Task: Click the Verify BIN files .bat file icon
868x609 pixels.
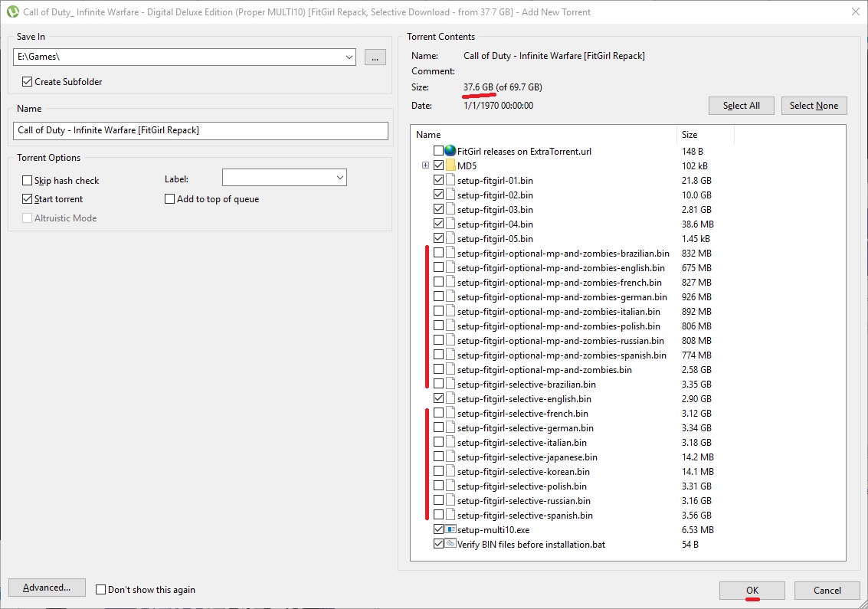Action: tap(450, 544)
